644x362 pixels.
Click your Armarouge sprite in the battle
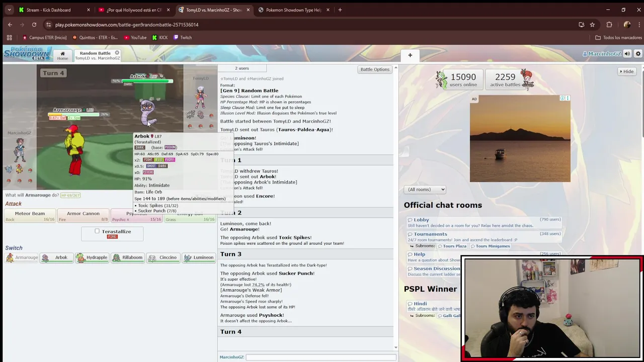[74, 149]
